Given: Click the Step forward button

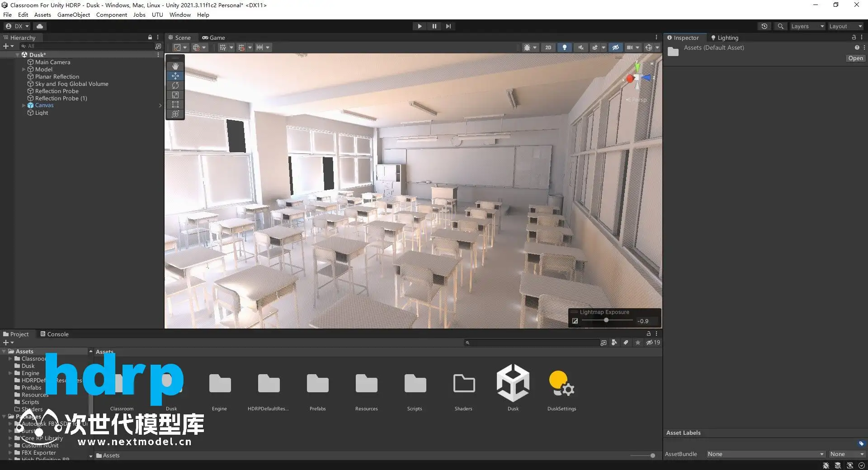Looking at the screenshot, I should [x=448, y=26].
